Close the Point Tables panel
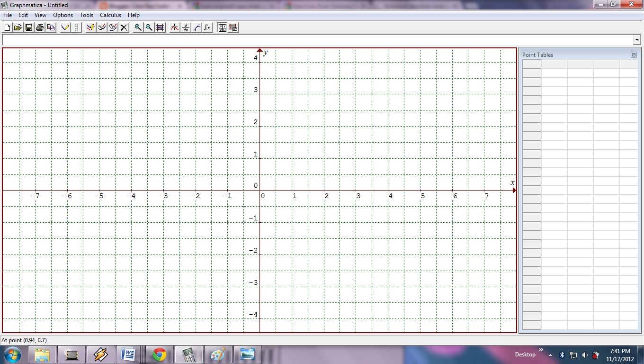The image size is (644, 364). point(634,55)
